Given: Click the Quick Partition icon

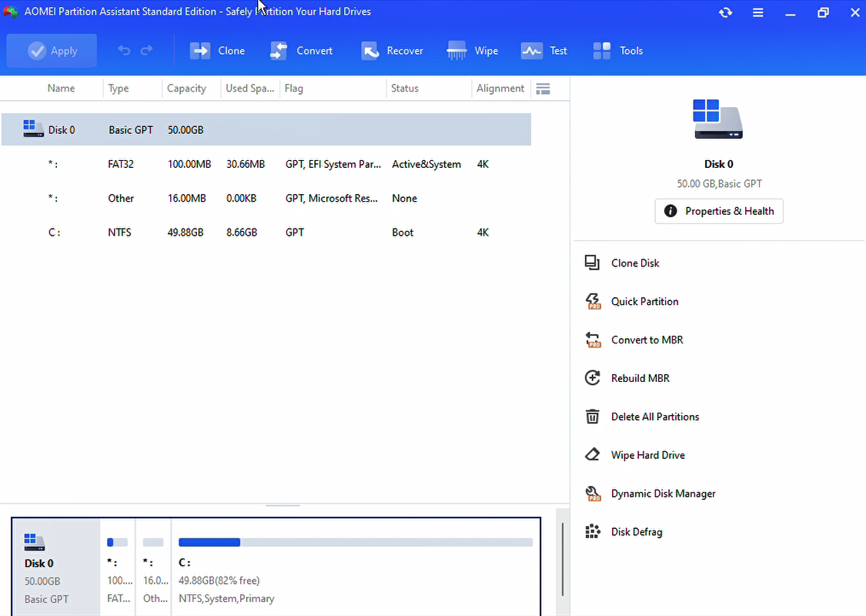Looking at the screenshot, I should click(x=593, y=302).
